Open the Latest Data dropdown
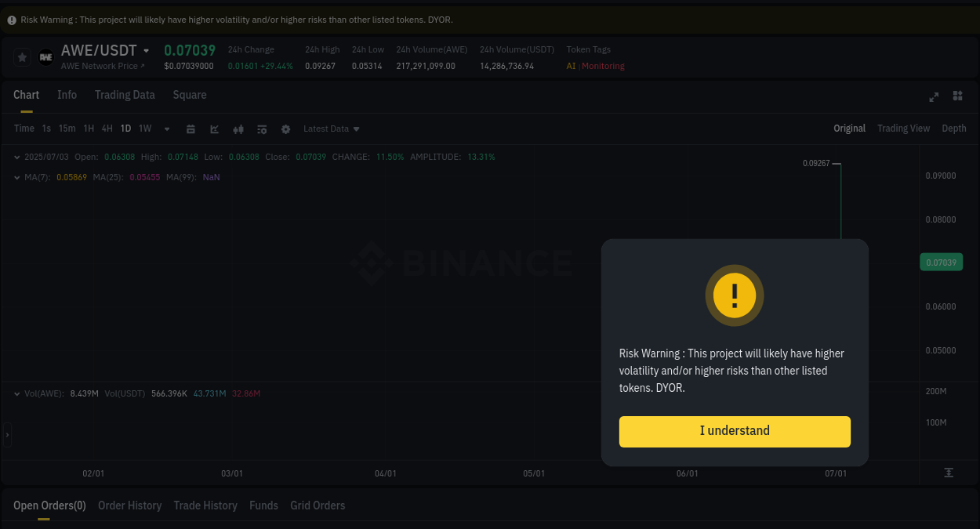Viewport: 980px width, 529px height. tap(331, 129)
